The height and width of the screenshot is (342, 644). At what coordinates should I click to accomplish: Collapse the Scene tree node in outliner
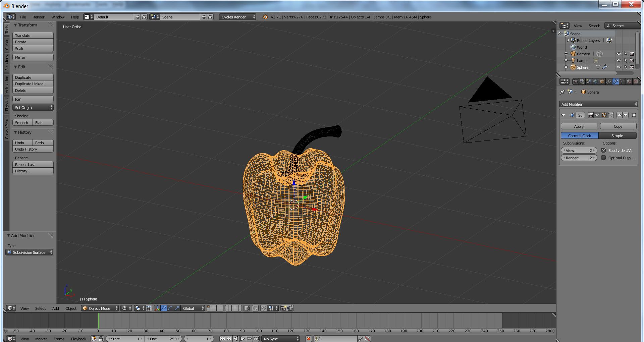(559, 34)
